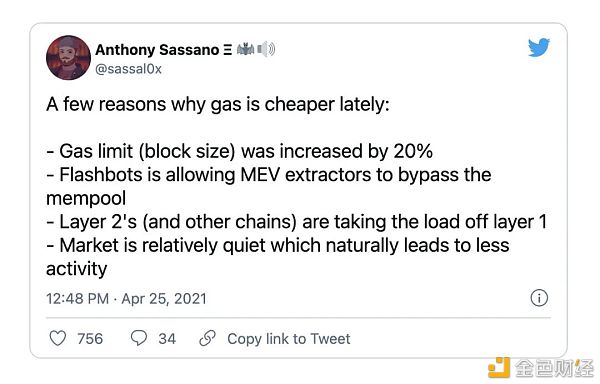Viewport: 600px width, 384px height.
Task: View the 34 replies count
Action: tap(167, 338)
